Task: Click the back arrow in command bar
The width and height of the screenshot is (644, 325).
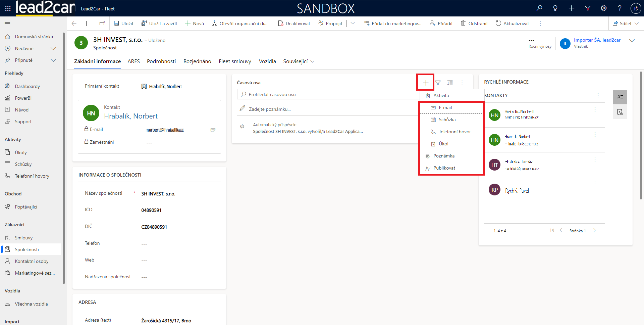Action: 74,24
